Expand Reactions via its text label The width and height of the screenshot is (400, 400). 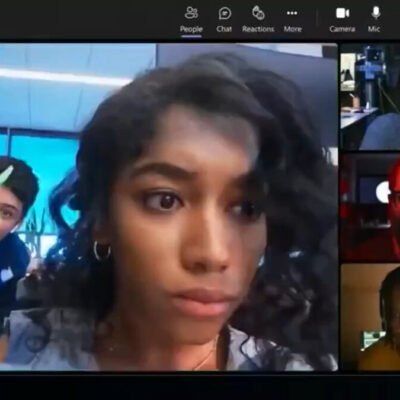pyautogui.click(x=258, y=29)
